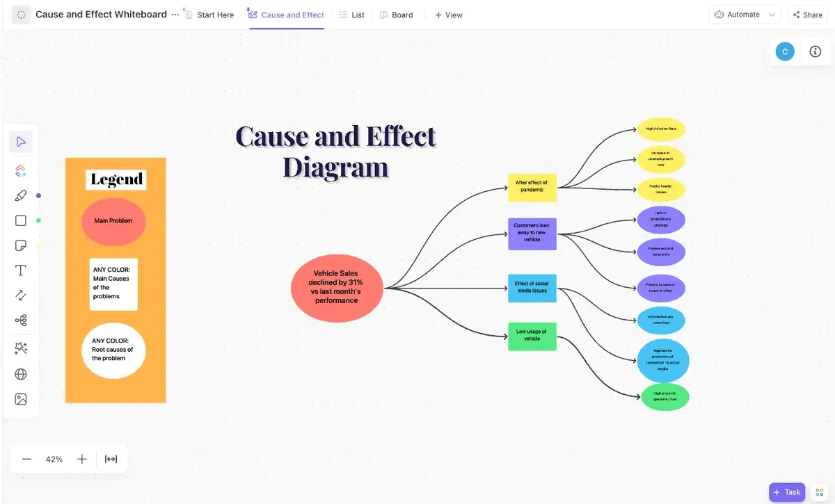
Task: Click the user avatar C
Action: point(785,51)
